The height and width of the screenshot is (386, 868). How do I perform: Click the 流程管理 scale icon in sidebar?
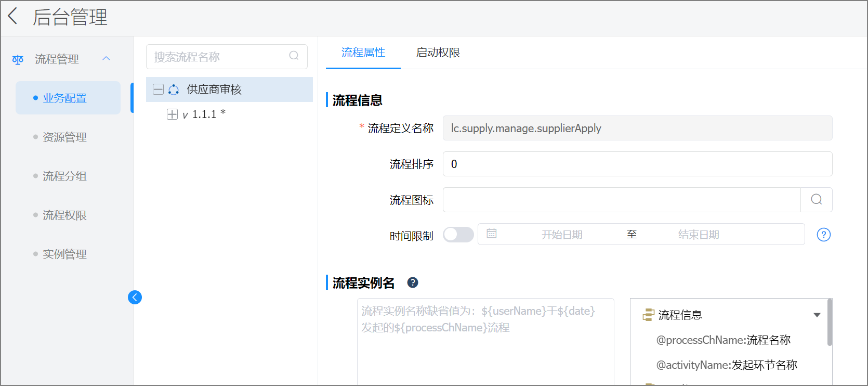(18, 59)
